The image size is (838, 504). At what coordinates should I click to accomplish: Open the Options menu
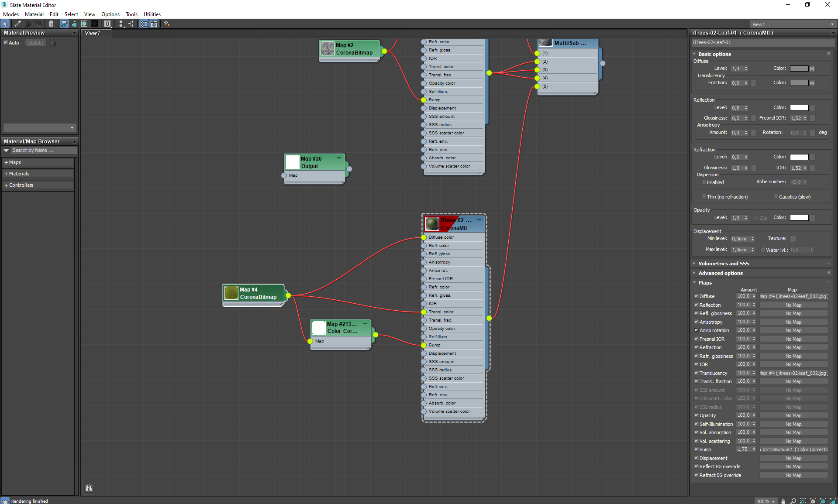(110, 14)
